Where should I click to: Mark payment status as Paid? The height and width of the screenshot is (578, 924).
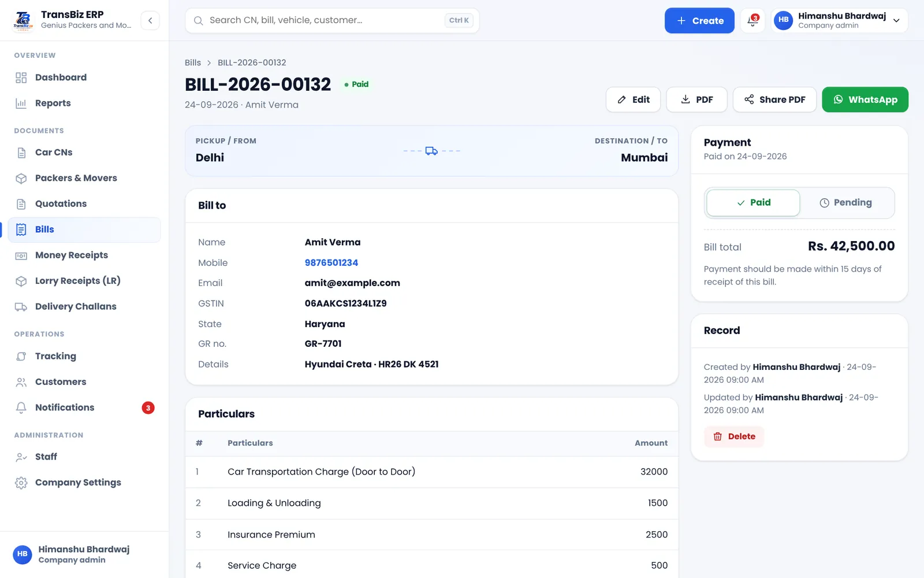tap(753, 203)
